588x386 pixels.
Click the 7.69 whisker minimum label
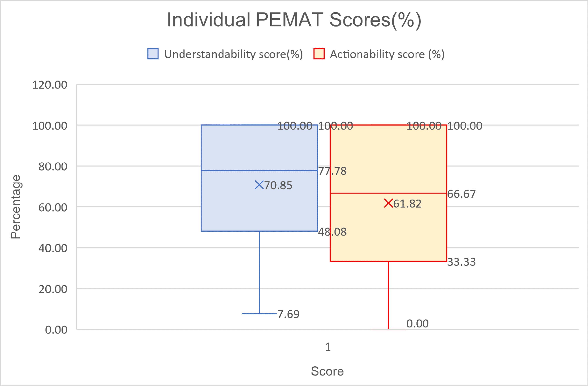(288, 314)
